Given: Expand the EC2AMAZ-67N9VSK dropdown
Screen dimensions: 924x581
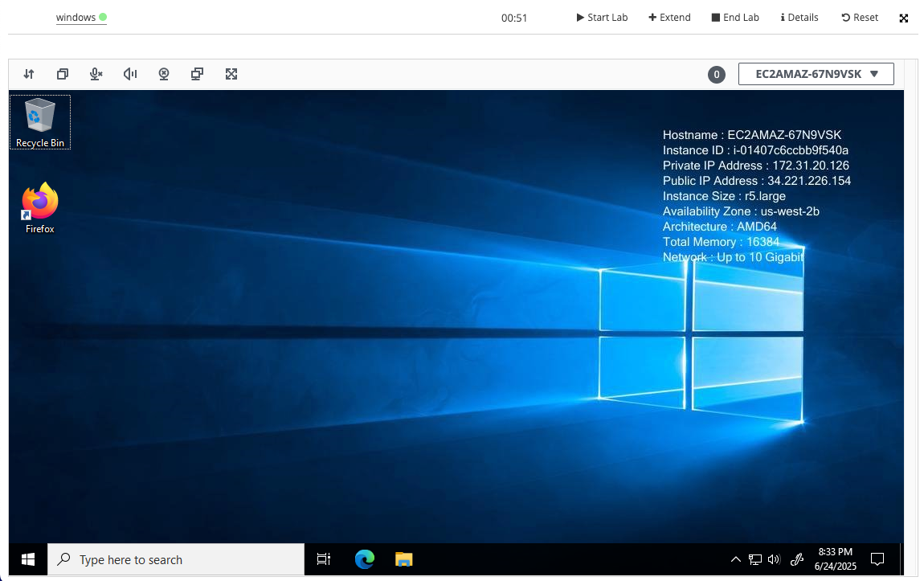Looking at the screenshot, I should (x=816, y=74).
